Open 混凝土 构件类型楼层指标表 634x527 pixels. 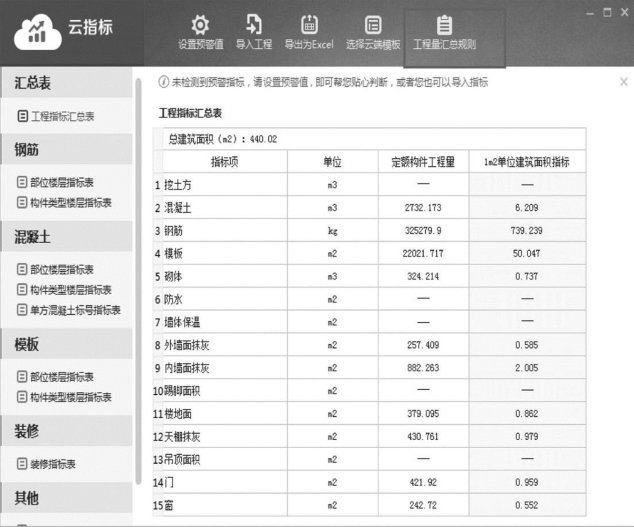click(x=64, y=290)
